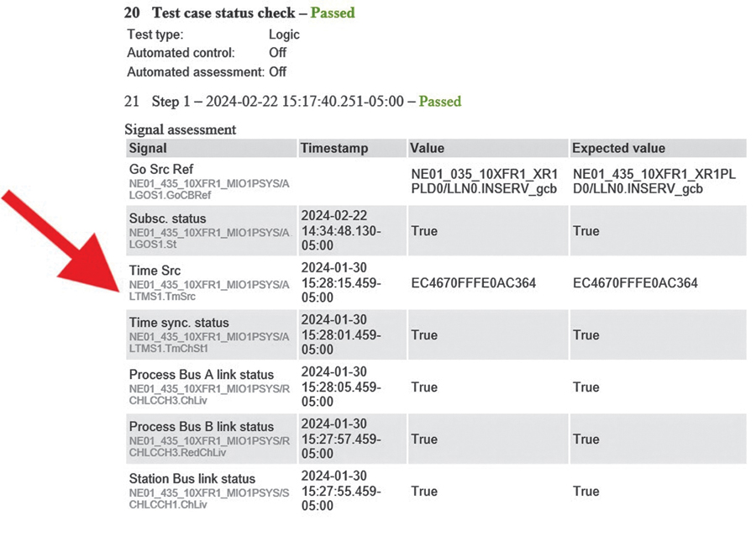This screenshot has height=537, width=756.
Task: Select the Timestamp column header
Action: pos(334,149)
